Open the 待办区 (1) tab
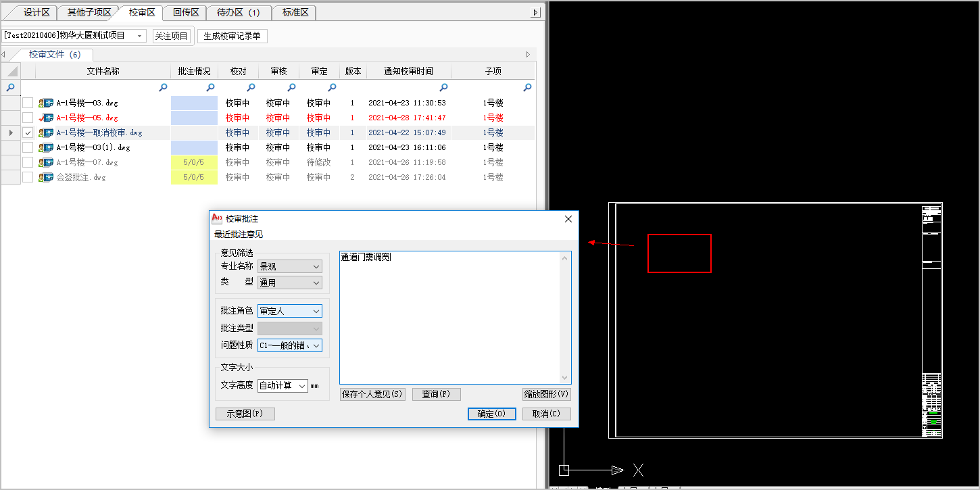Viewport: 980px width, 490px height. coord(238,13)
